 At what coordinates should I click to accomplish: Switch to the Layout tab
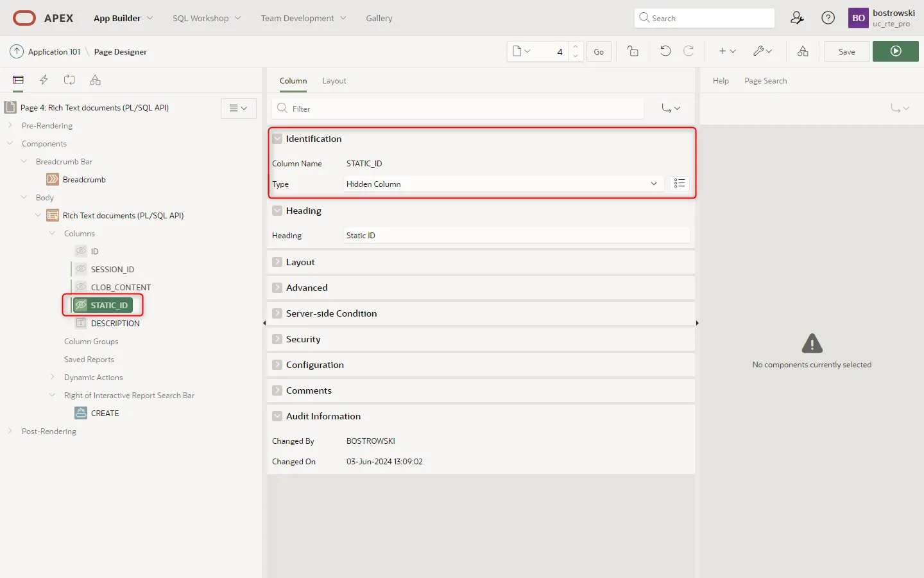[334, 81]
